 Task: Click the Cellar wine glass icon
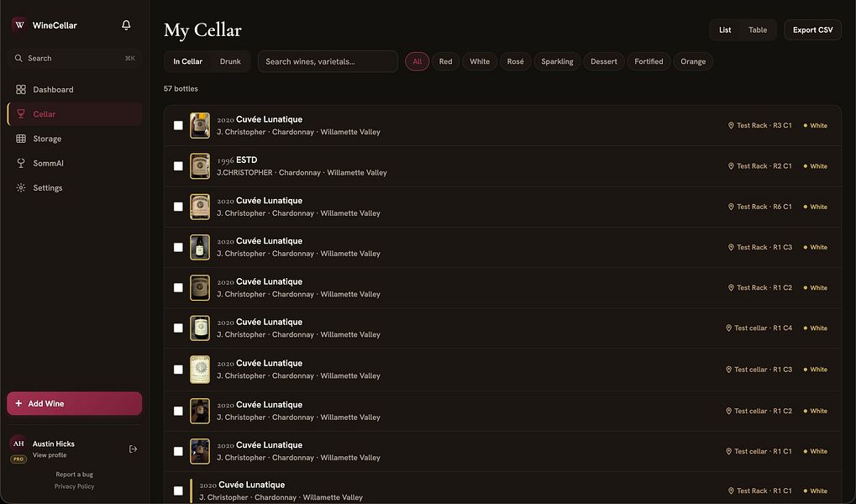tap(21, 114)
